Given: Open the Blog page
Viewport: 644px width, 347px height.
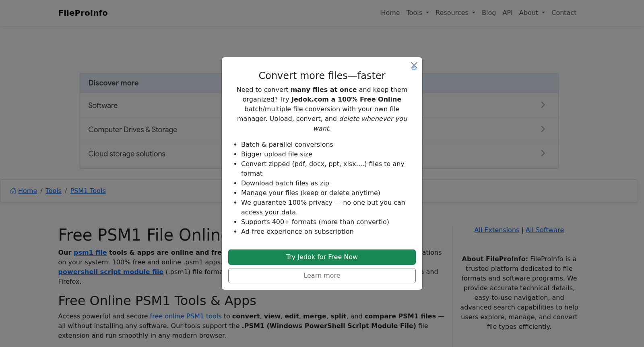Looking at the screenshot, I should 489,13.
